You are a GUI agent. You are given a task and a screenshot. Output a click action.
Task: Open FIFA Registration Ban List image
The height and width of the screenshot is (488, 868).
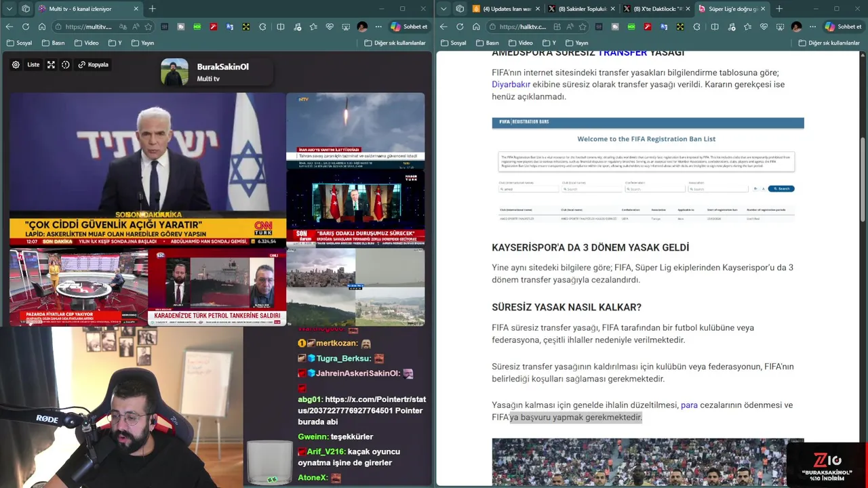[x=648, y=171]
